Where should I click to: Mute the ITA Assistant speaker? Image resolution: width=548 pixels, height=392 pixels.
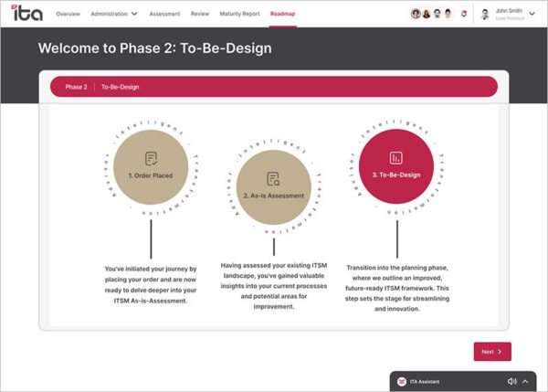click(511, 381)
